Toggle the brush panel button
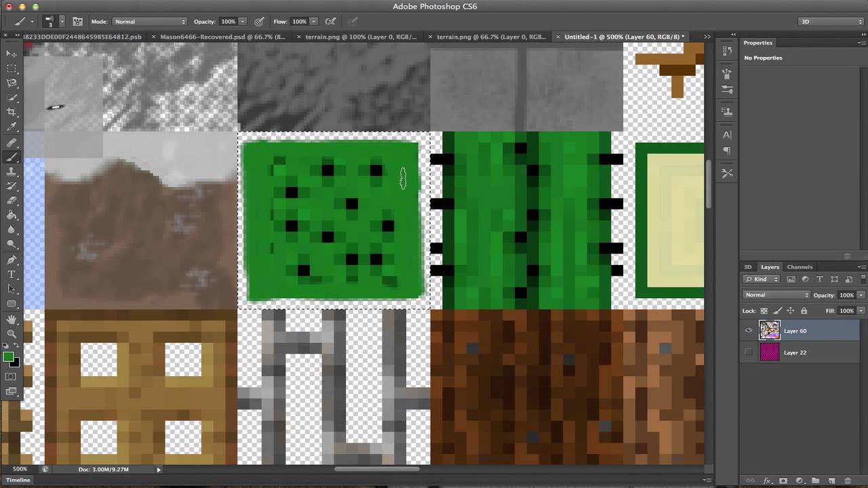868x488 pixels. [78, 22]
